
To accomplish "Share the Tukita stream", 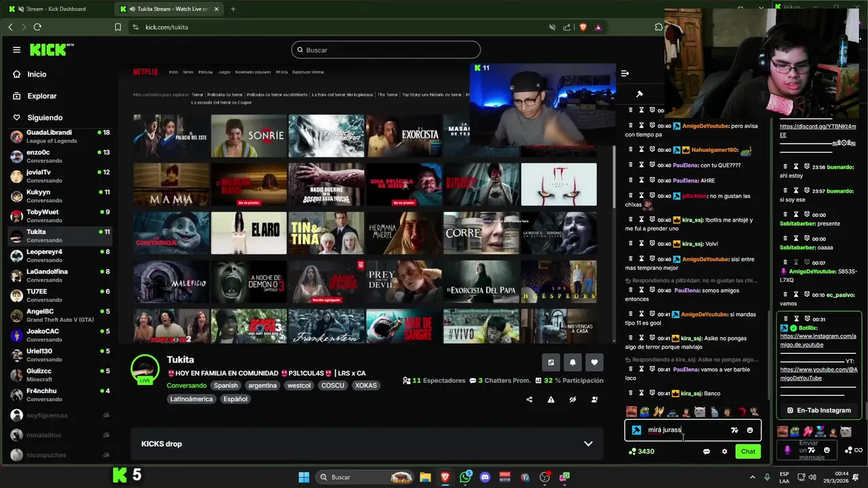I will coord(529,399).
